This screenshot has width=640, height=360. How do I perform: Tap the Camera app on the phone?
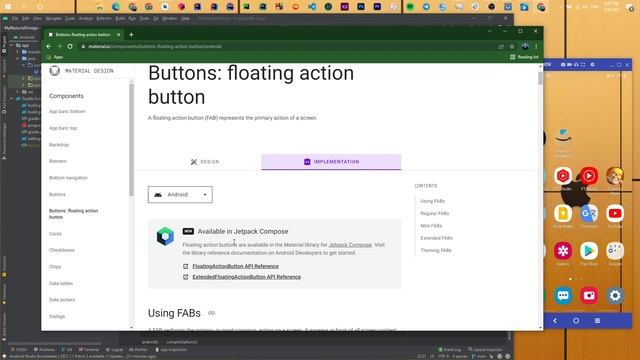pyautogui.click(x=589, y=296)
